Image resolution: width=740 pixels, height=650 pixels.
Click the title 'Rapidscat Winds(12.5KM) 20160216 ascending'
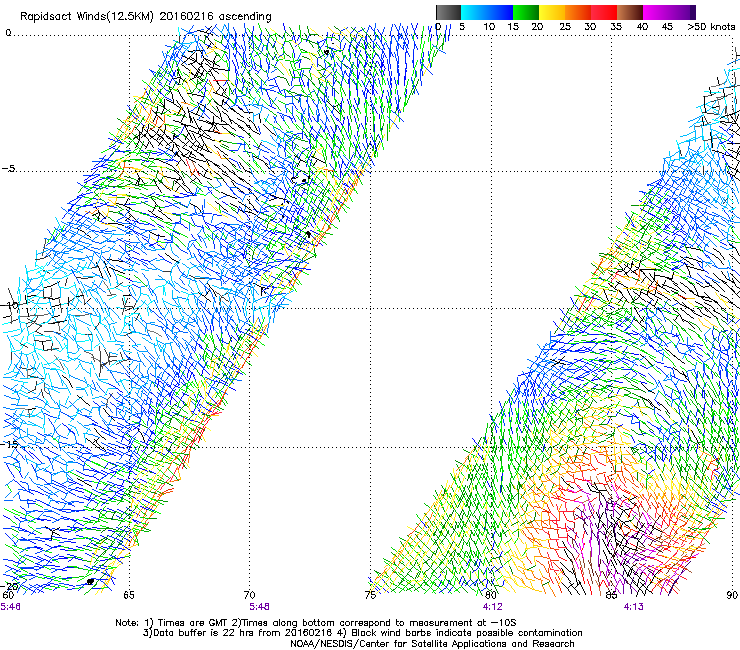coord(146,17)
